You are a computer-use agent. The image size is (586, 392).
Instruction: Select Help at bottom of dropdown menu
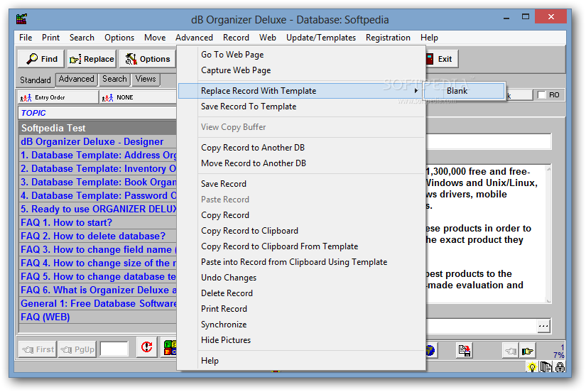pyautogui.click(x=302, y=361)
